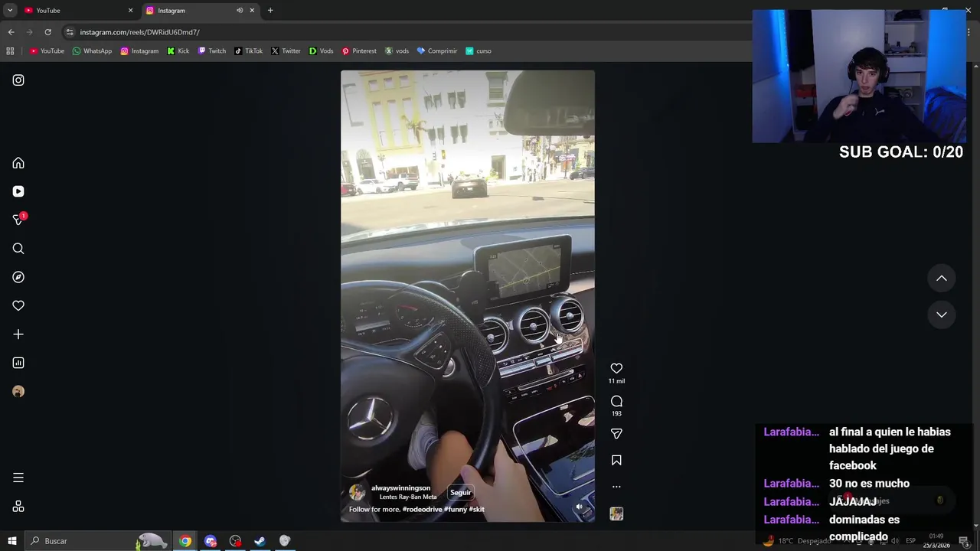Open the Windows notification center
The image size is (980, 551).
coord(964,541)
